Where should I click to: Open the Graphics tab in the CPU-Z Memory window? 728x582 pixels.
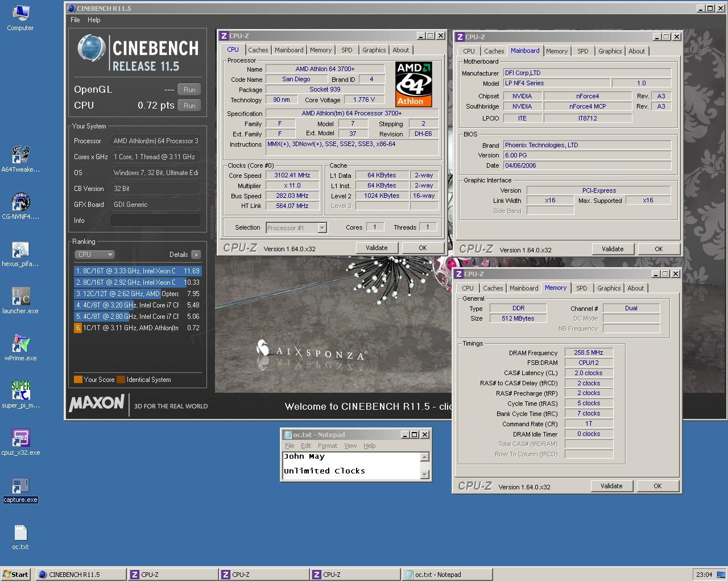[609, 288]
